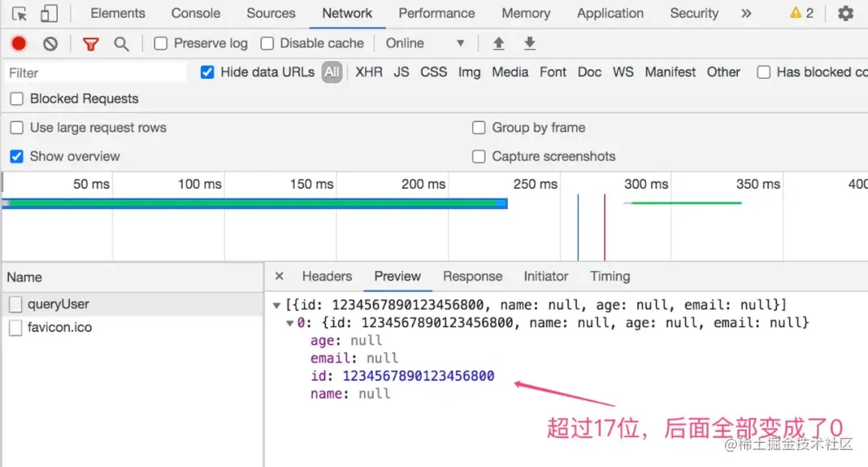The image size is (868, 467).
Task: Stop recording the network log
Action: click(x=18, y=43)
